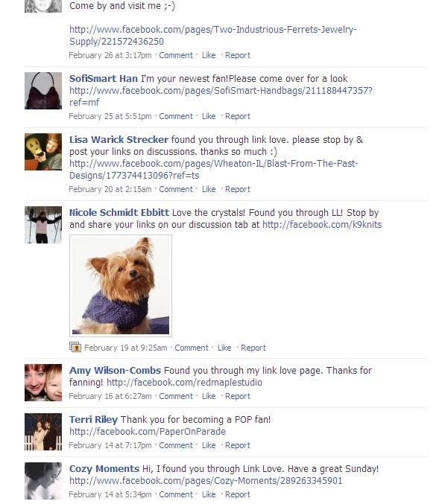Viewport: 433px width, 504px height.
Task: Open Cozy Moments' name link
Action: pos(104,469)
